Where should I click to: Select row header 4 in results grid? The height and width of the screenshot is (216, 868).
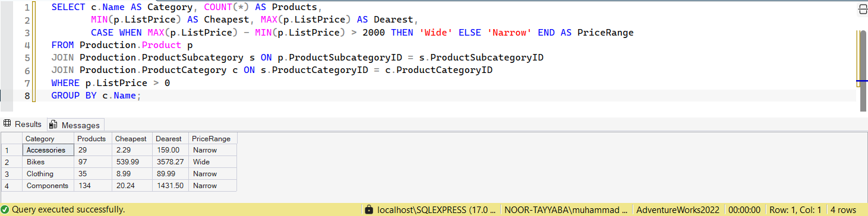(11, 186)
